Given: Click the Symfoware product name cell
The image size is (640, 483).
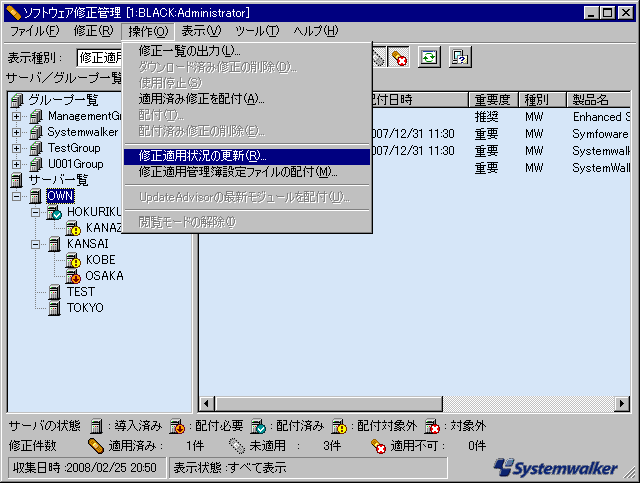Looking at the screenshot, I should click(x=600, y=134).
